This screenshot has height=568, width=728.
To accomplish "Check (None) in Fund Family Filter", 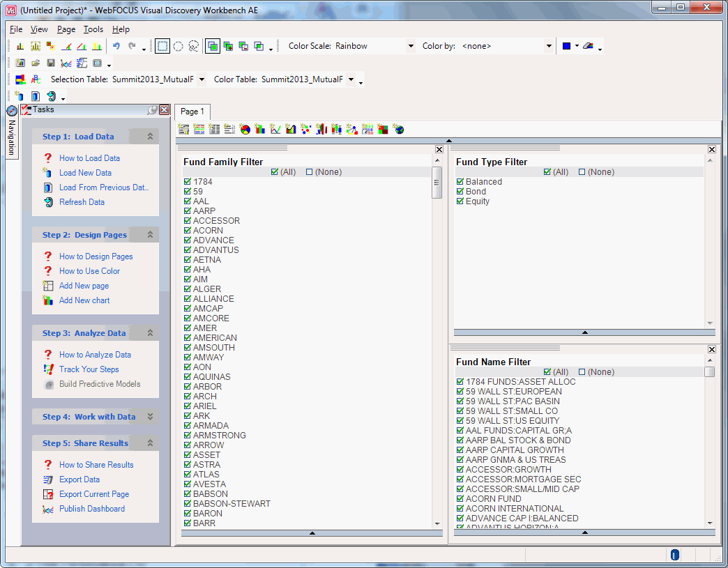I will (310, 172).
